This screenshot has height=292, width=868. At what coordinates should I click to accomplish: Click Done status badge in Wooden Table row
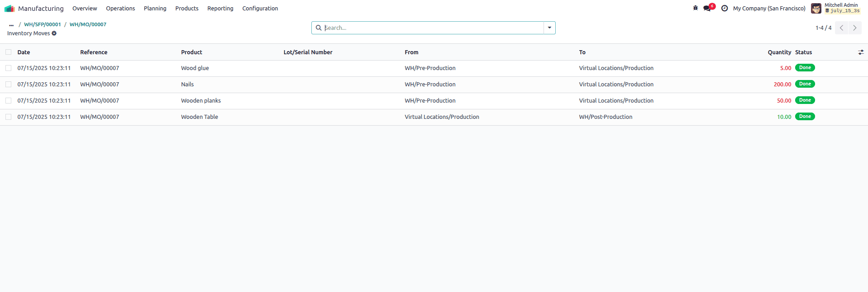[x=805, y=117]
